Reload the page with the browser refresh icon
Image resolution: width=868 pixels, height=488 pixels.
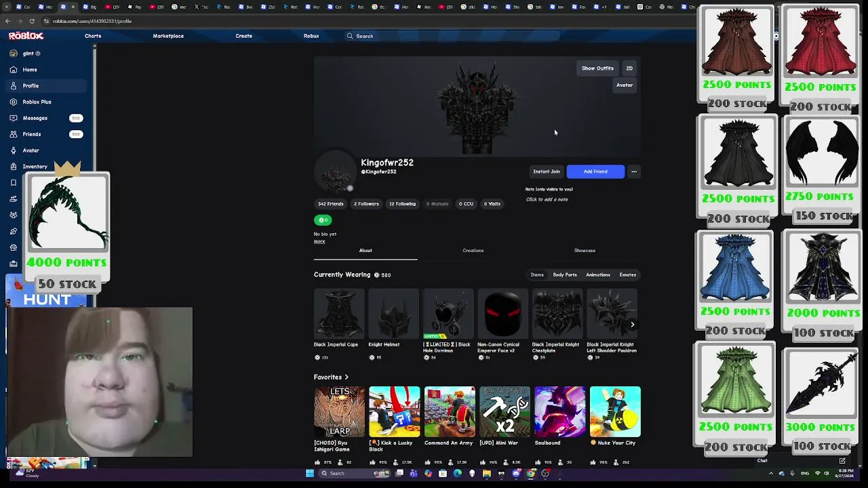(x=31, y=21)
